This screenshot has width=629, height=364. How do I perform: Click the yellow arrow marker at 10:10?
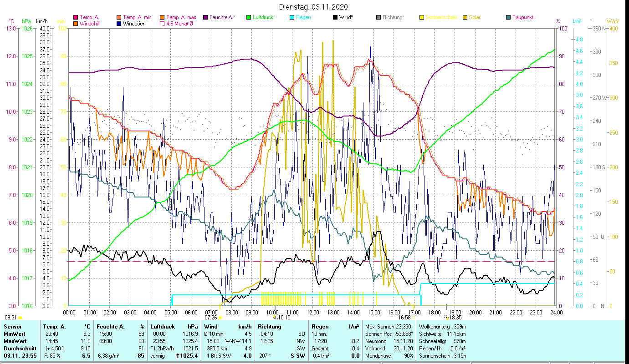[274, 317]
